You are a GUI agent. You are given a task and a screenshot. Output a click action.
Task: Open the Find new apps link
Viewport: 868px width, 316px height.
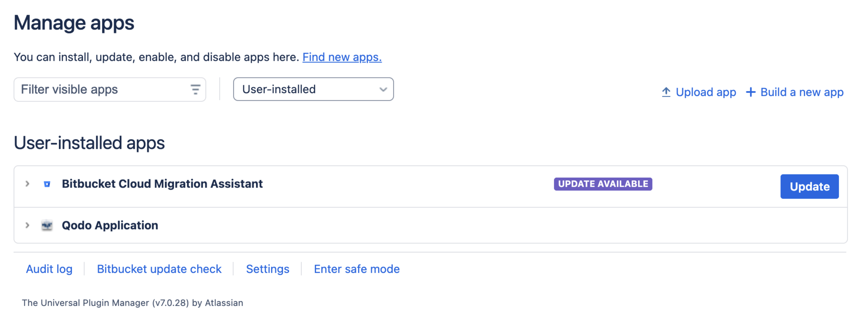click(342, 57)
